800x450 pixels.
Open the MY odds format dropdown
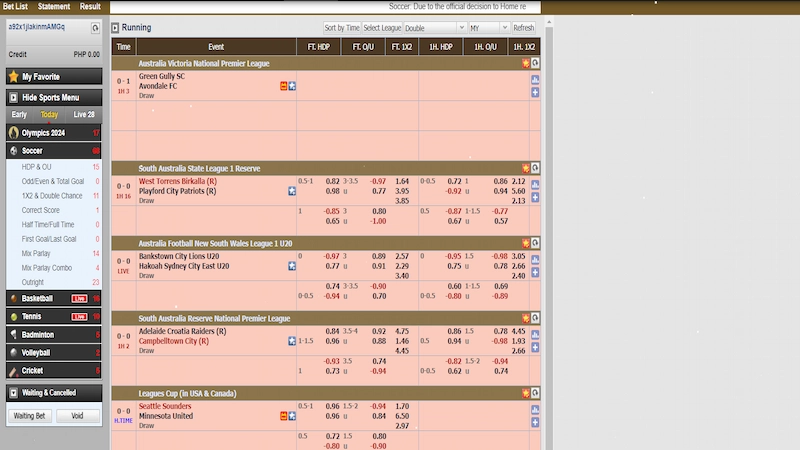point(487,28)
